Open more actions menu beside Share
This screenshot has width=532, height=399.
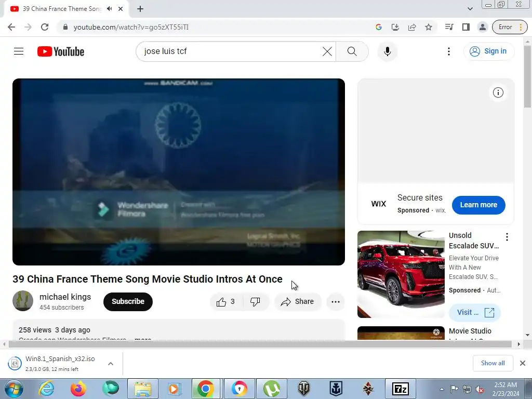pos(336,302)
